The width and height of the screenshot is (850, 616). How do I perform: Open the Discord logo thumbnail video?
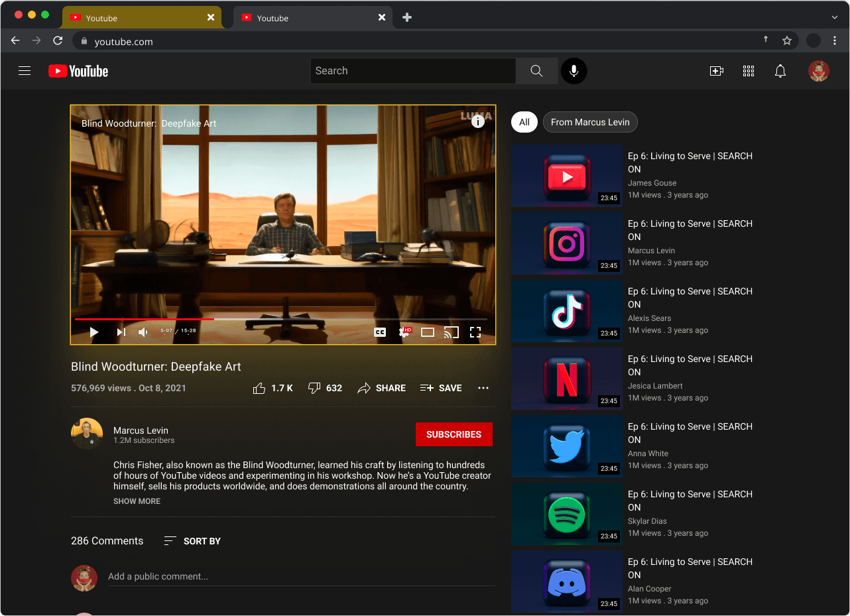[x=567, y=582]
